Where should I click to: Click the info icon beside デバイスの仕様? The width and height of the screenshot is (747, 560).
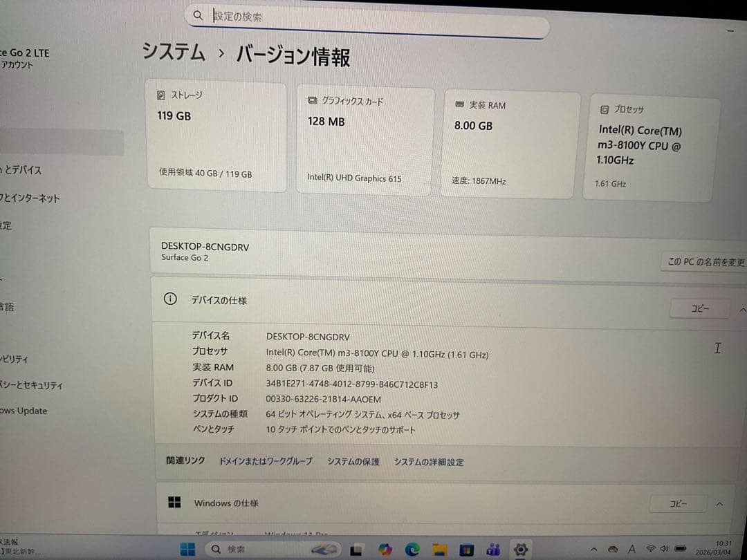point(170,299)
